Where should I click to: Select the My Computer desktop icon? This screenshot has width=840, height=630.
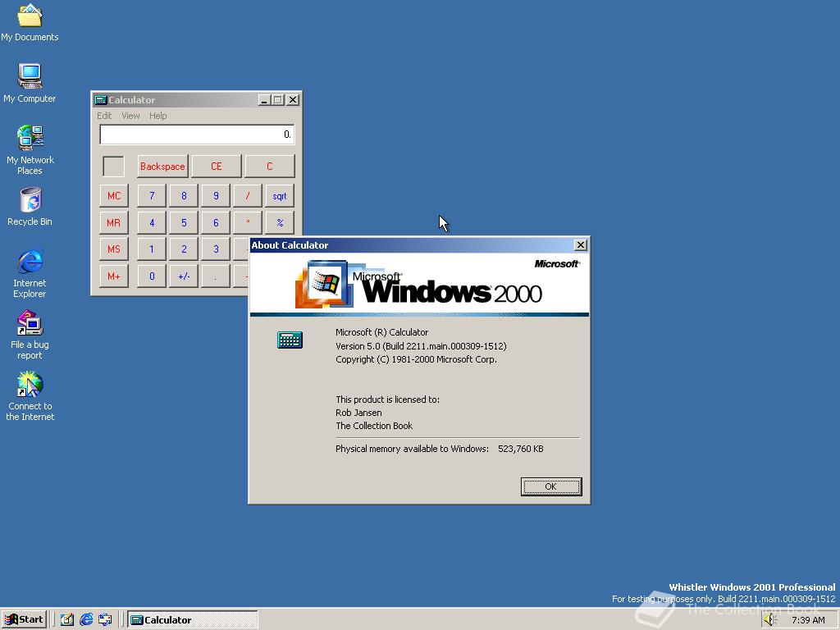[x=30, y=83]
